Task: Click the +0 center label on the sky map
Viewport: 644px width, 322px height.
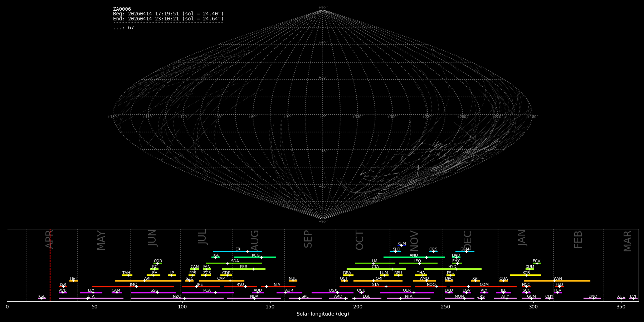Action: 322,117
